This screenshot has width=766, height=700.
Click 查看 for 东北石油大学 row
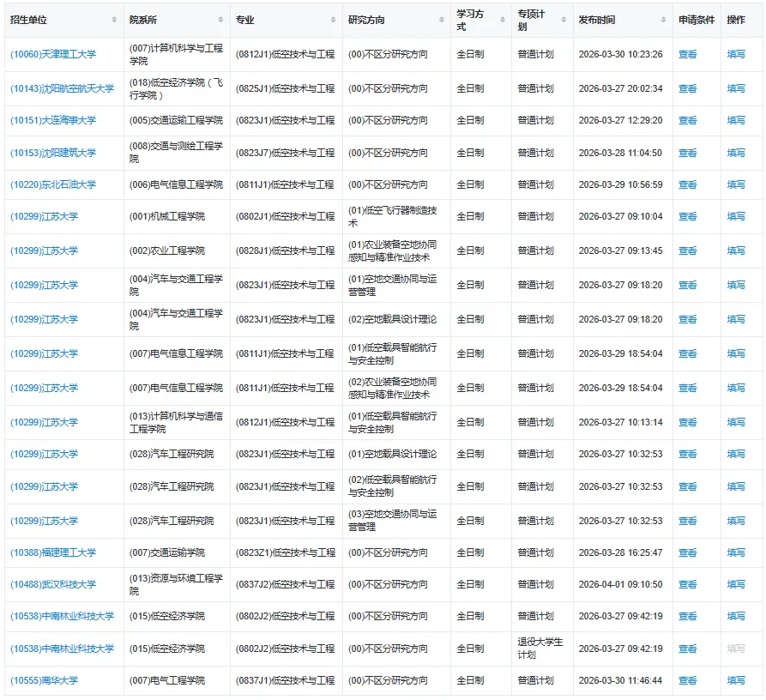pyautogui.click(x=687, y=184)
